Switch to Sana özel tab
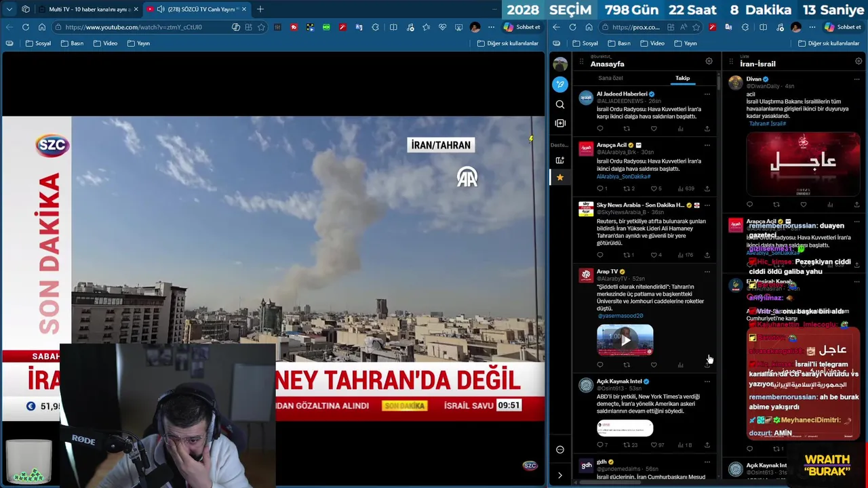The height and width of the screenshot is (488, 868). click(x=610, y=78)
